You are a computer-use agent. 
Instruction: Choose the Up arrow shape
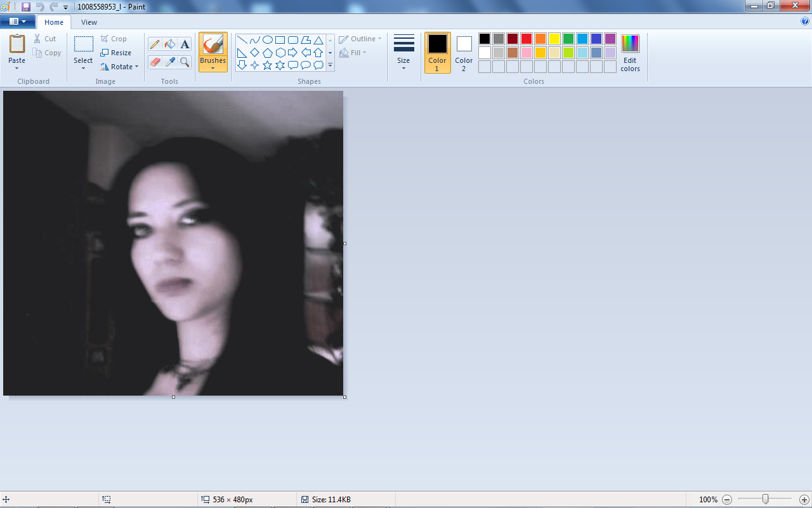click(318, 53)
